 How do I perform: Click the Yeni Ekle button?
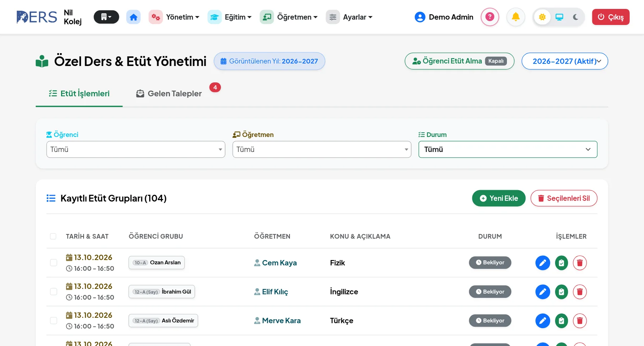(499, 198)
